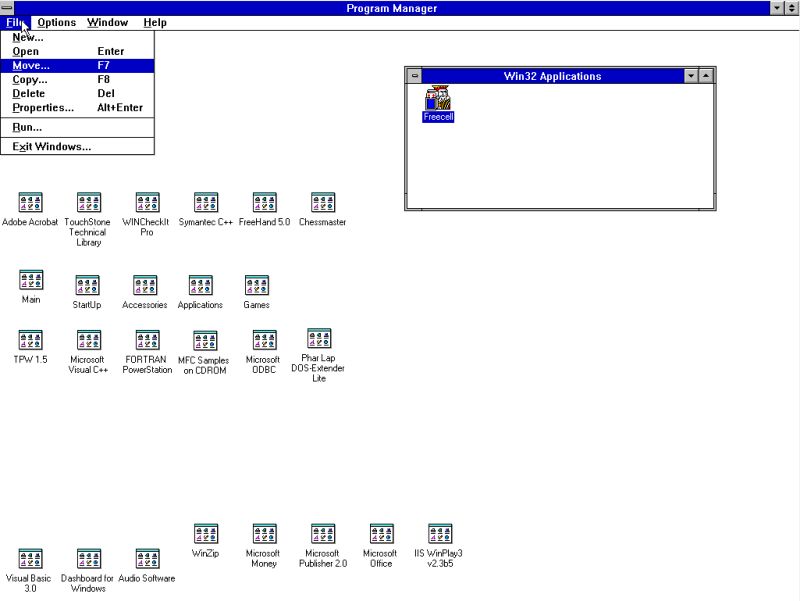The height and width of the screenshot is (601, 800).
Task: Choose Delete in the File menu
Action: click(x=77, y=93)
